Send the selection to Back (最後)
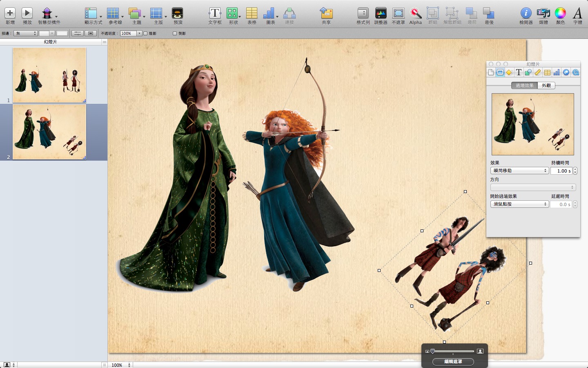 pyautogui.click(x=489, y=13)
